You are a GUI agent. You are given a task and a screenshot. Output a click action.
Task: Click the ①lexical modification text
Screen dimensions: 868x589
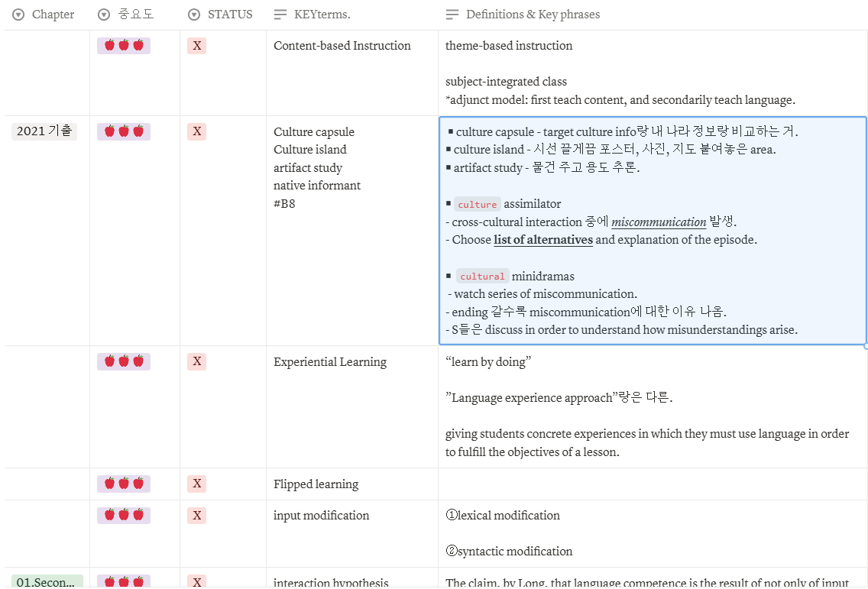coord(503,516)
